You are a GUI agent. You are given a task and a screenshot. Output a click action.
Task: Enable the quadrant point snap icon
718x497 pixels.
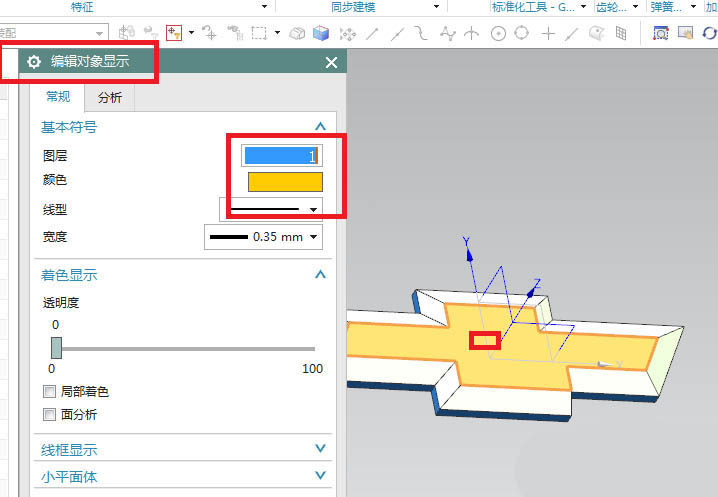tap(522, 33)
